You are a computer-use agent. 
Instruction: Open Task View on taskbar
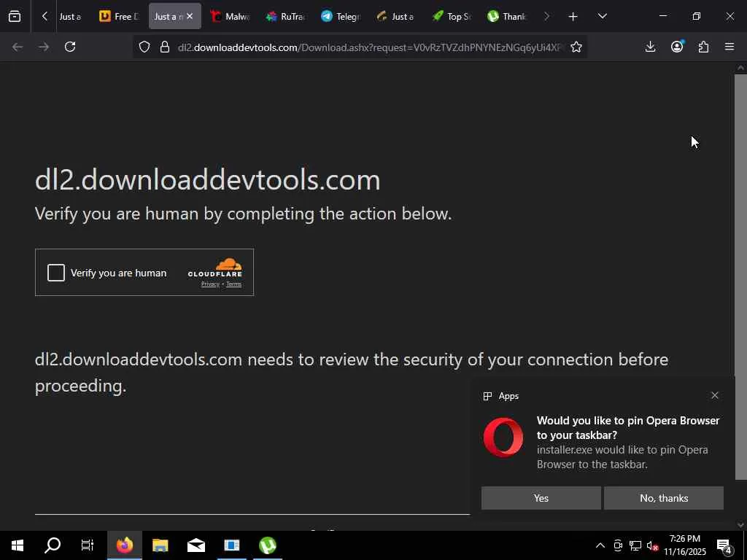tap(88, 545)
